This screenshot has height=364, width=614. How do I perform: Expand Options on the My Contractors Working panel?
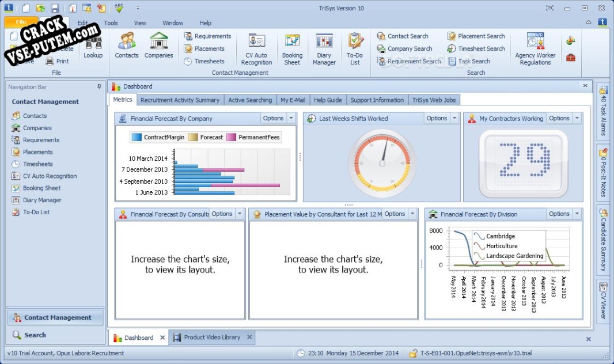[x=558, y=118]
